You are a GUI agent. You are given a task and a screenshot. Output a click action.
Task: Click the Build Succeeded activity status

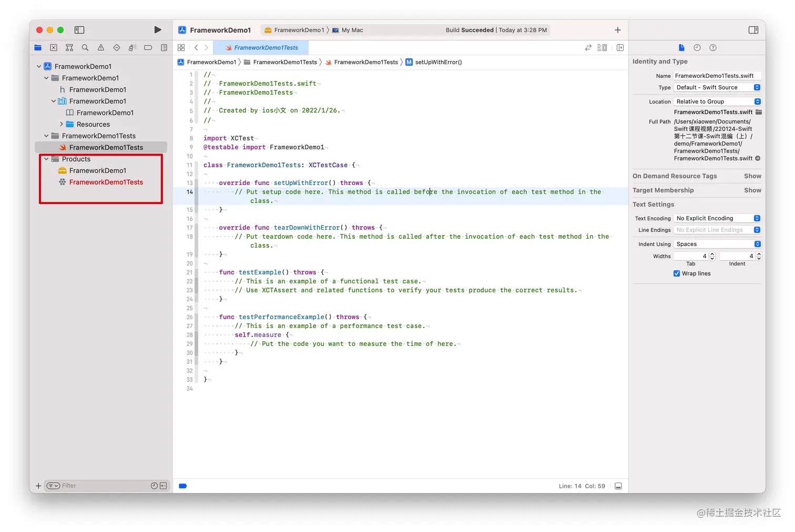496,30
